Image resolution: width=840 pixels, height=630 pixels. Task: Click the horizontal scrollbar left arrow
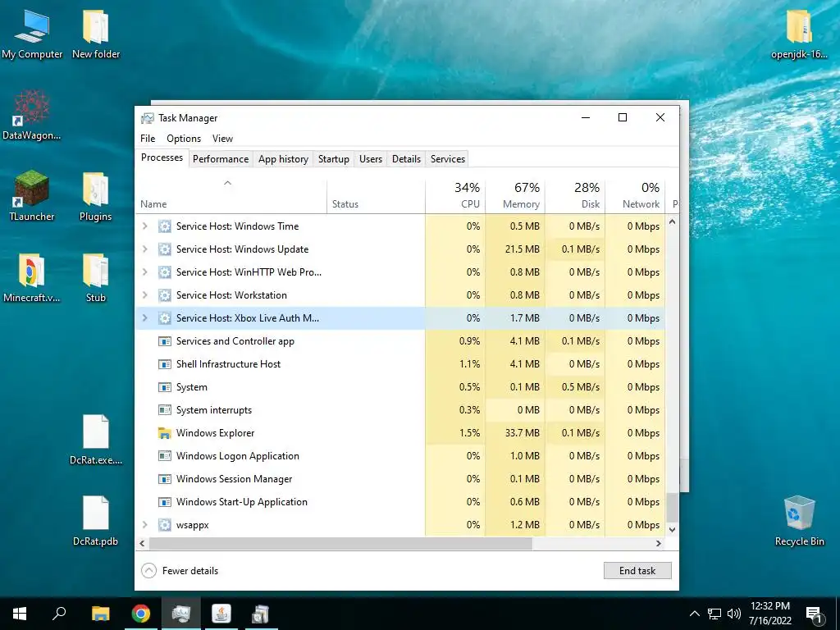tap(142, 543)
